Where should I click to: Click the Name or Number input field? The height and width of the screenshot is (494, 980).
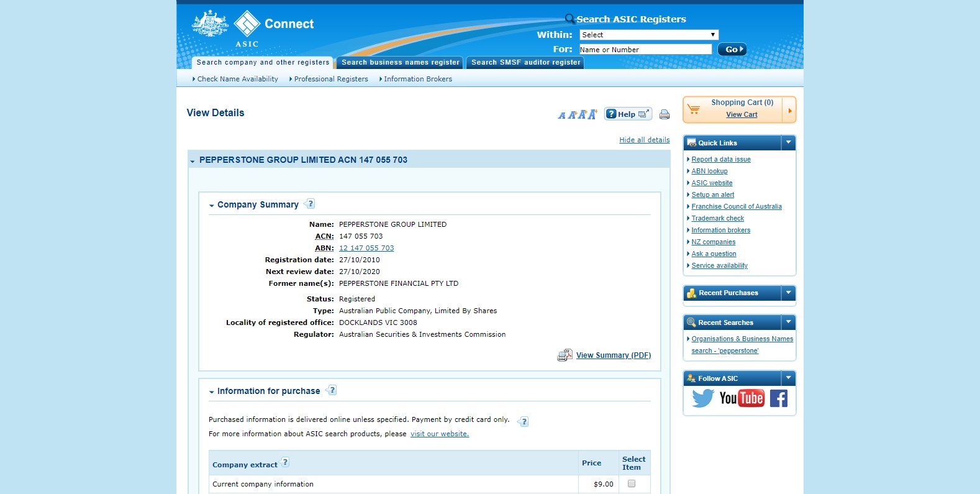click(645, 50)
